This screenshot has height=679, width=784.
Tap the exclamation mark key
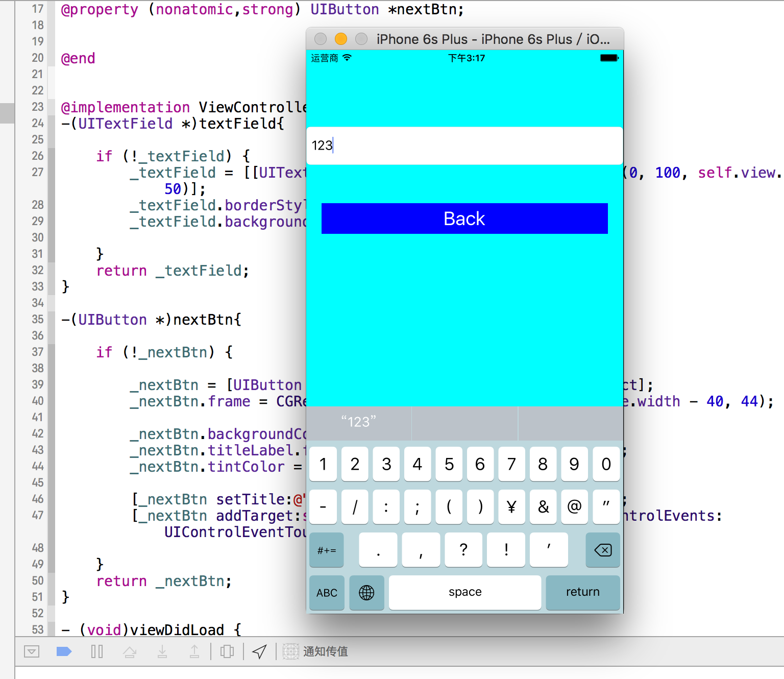coord(506,550)
